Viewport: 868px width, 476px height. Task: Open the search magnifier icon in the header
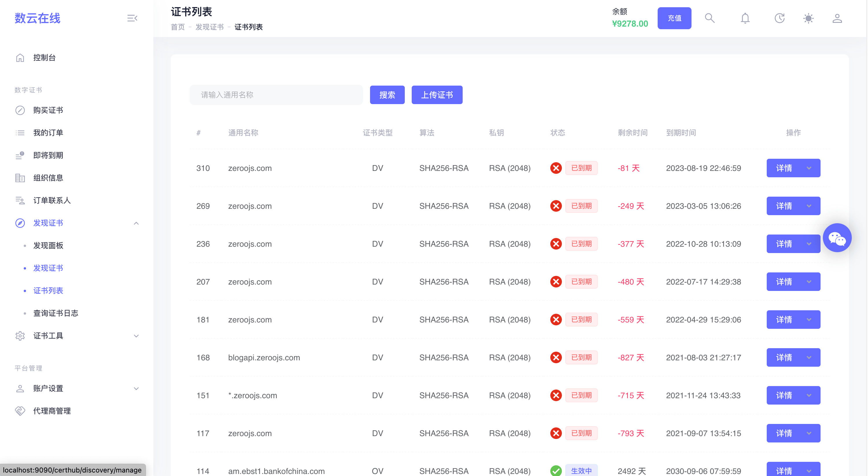point(710,18)
